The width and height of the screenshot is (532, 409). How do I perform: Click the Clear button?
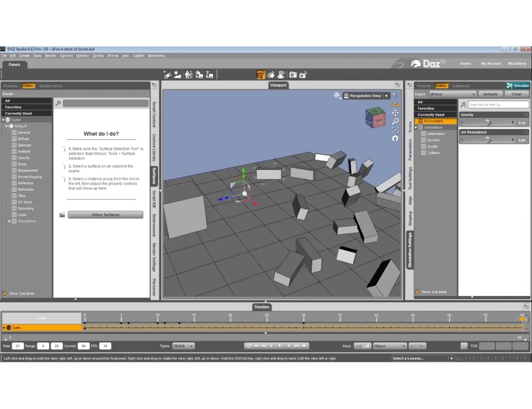tap(517, 94)
